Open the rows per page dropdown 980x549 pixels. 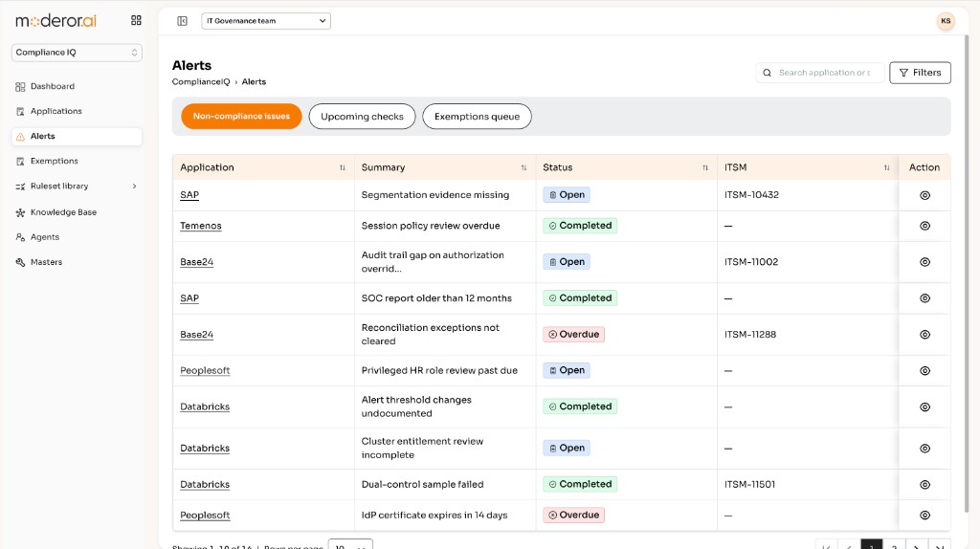(x=350, y=544)
